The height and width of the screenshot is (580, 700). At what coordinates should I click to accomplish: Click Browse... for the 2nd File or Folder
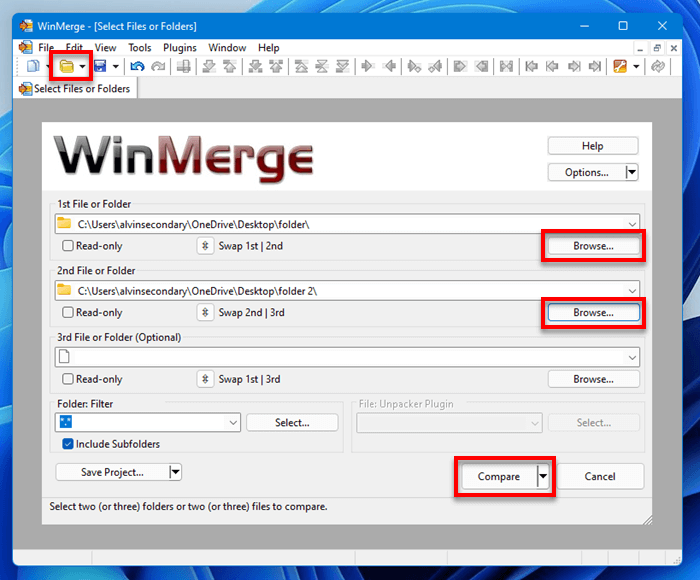click(593, 313)
